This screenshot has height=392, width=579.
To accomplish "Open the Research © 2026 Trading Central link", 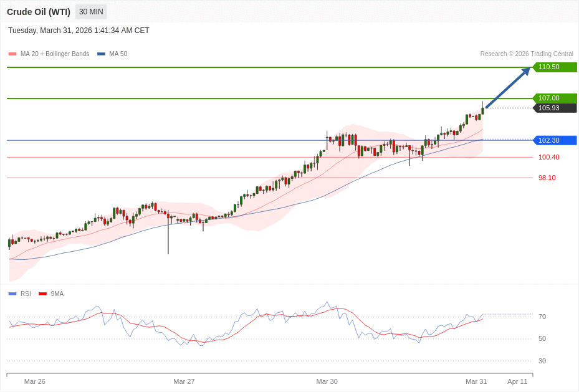I will click(525, 54).
